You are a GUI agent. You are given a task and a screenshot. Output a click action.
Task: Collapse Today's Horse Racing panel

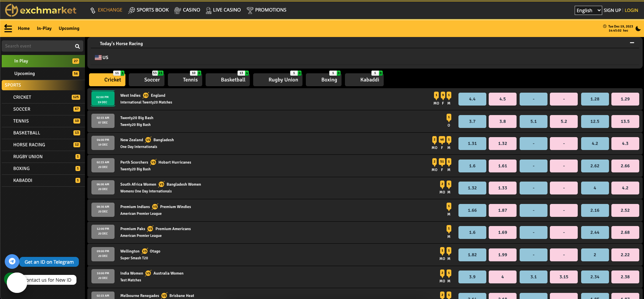coord(632,43)
